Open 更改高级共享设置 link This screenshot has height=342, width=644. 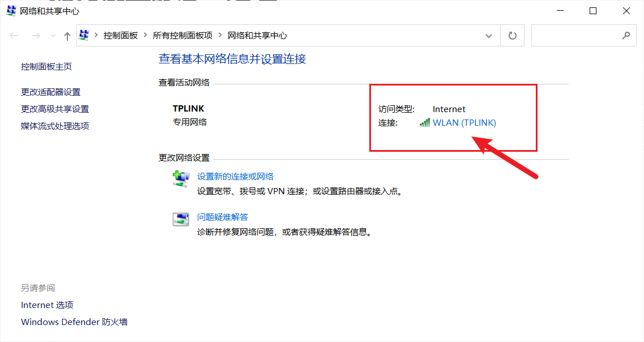click(x=55, y=109)
